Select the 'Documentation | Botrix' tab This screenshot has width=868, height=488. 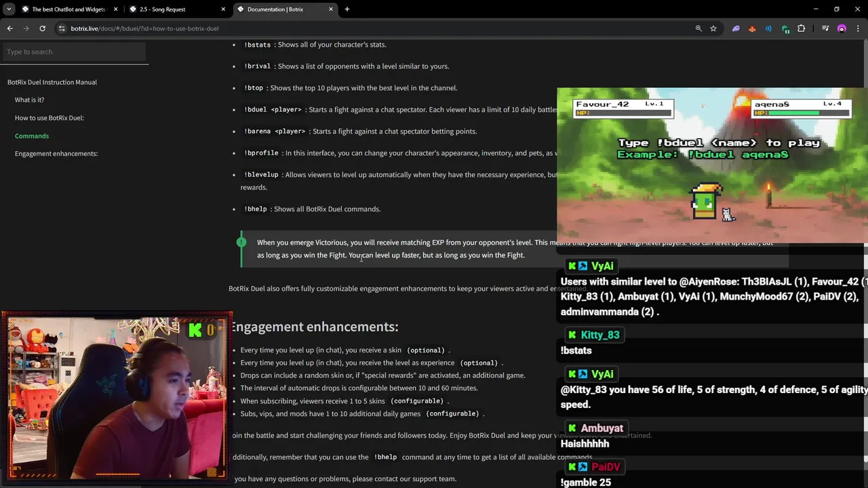tap(285, 9)
